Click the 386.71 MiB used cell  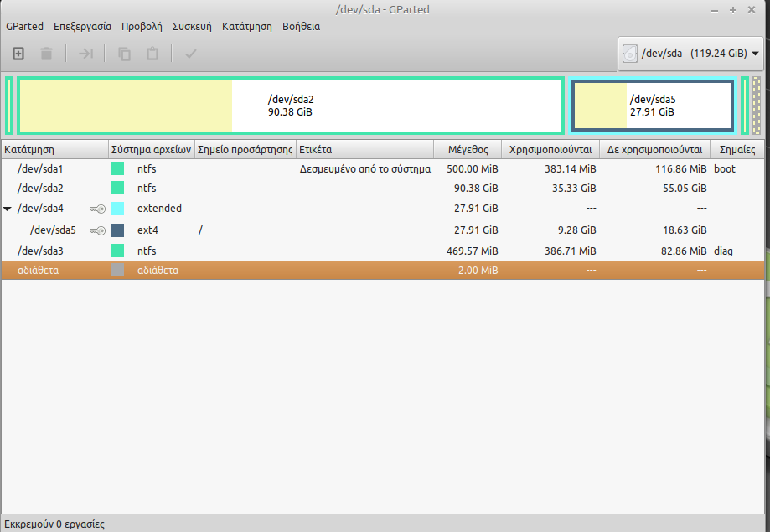[570, 251]
